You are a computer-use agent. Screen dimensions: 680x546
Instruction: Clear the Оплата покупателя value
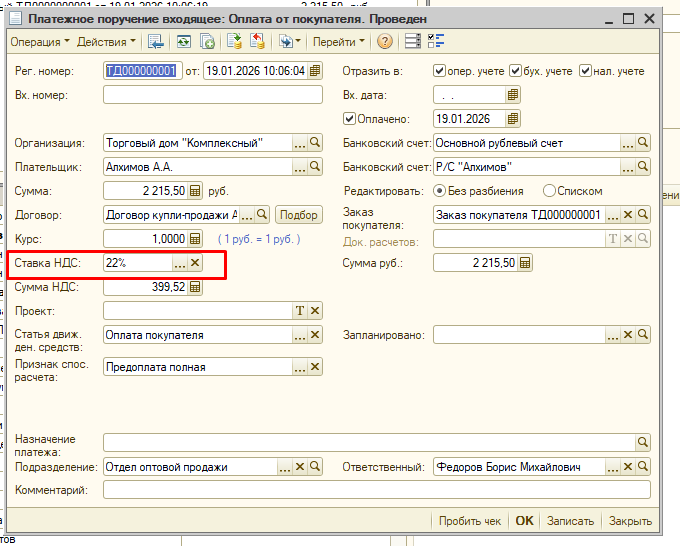315,335
